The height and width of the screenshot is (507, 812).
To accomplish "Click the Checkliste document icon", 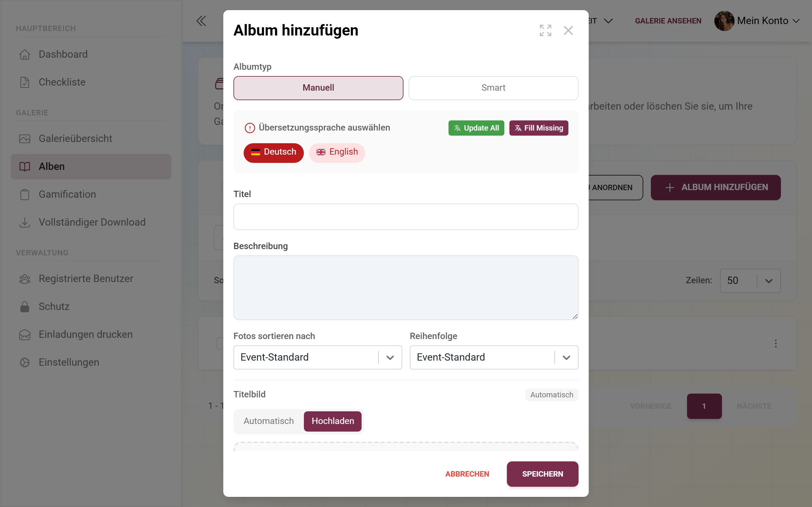I will (25, 82).
